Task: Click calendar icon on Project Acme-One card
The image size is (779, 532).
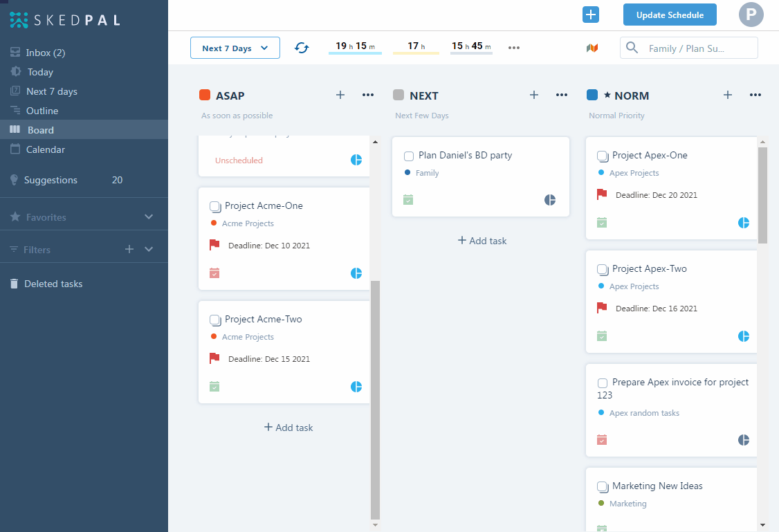Action: pos(214,273)
